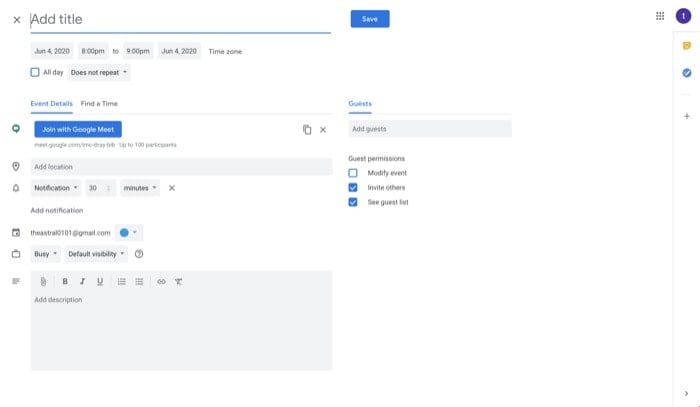Open Tasks from the side panel
This screenshot has height=407, width=700.
687,73
